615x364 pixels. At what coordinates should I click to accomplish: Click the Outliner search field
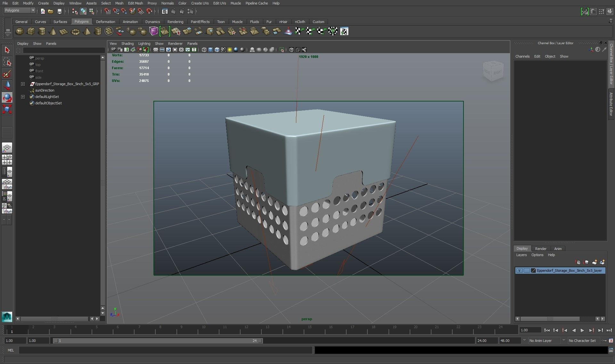pos(64,50)
